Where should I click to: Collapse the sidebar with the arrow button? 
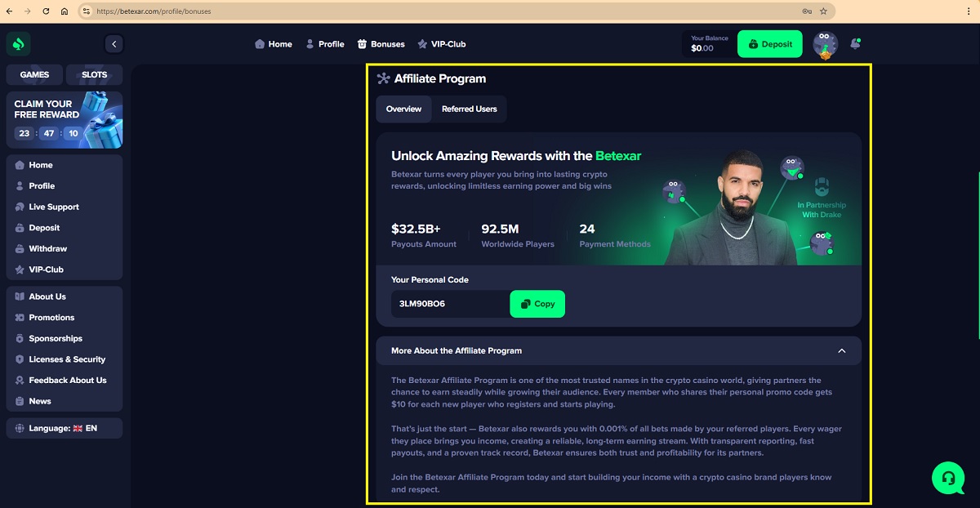[114, 44]
